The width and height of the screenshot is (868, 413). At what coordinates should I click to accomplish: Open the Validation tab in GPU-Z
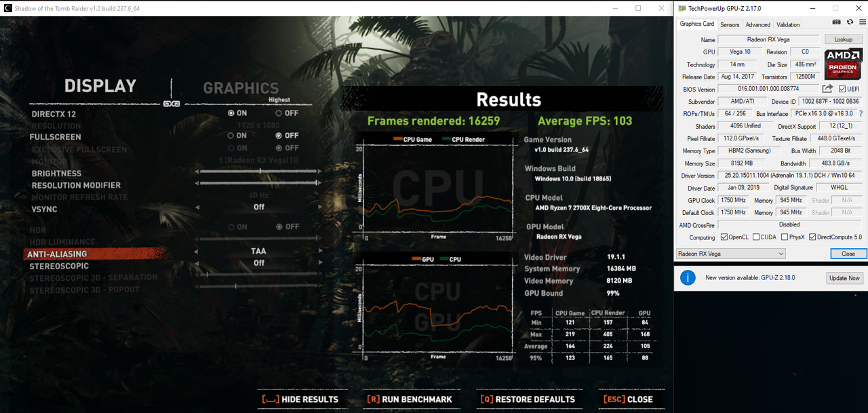(788, 24)
